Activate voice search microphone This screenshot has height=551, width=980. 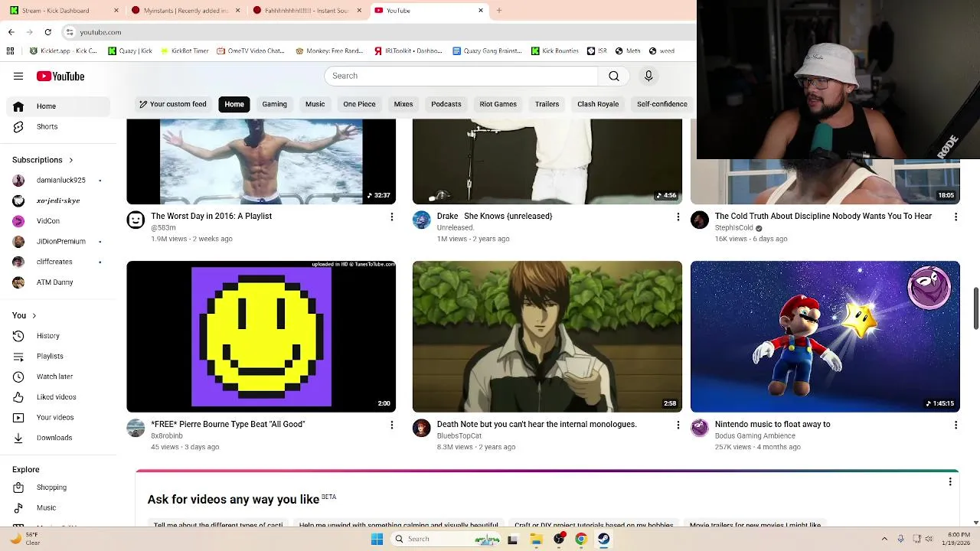coord(648,76)
